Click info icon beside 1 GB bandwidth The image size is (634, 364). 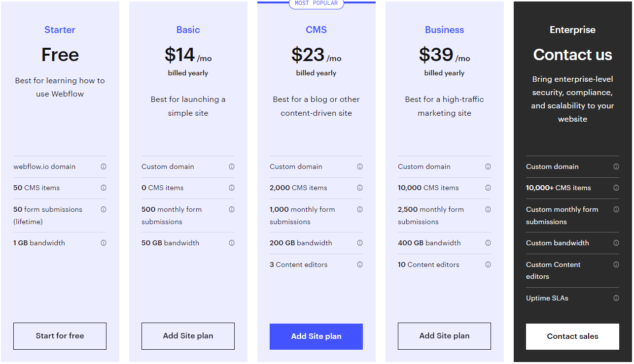point(104,243)
